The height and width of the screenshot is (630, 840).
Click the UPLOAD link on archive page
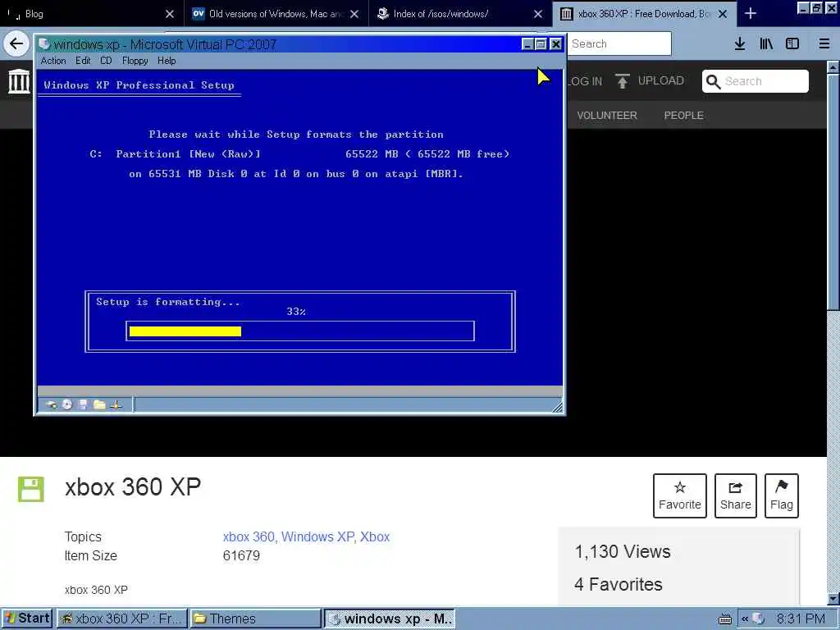[x=660, y=81]
